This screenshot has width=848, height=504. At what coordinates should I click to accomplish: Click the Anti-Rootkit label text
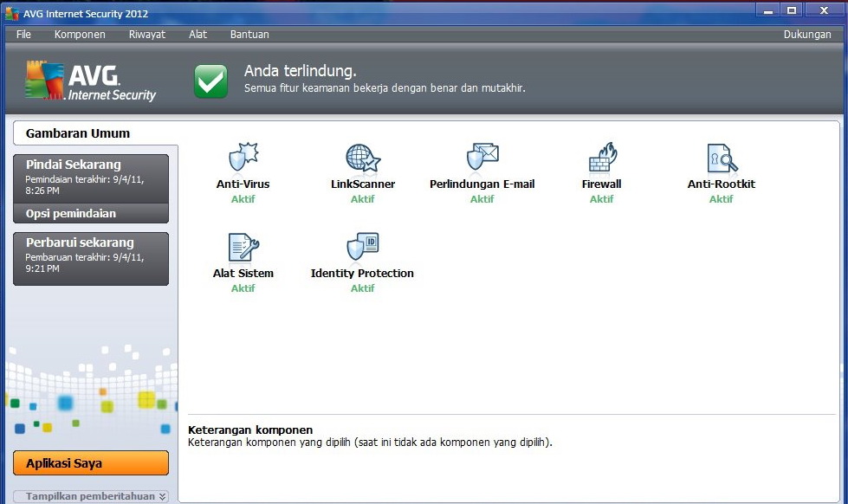click(x=721, y=184)
